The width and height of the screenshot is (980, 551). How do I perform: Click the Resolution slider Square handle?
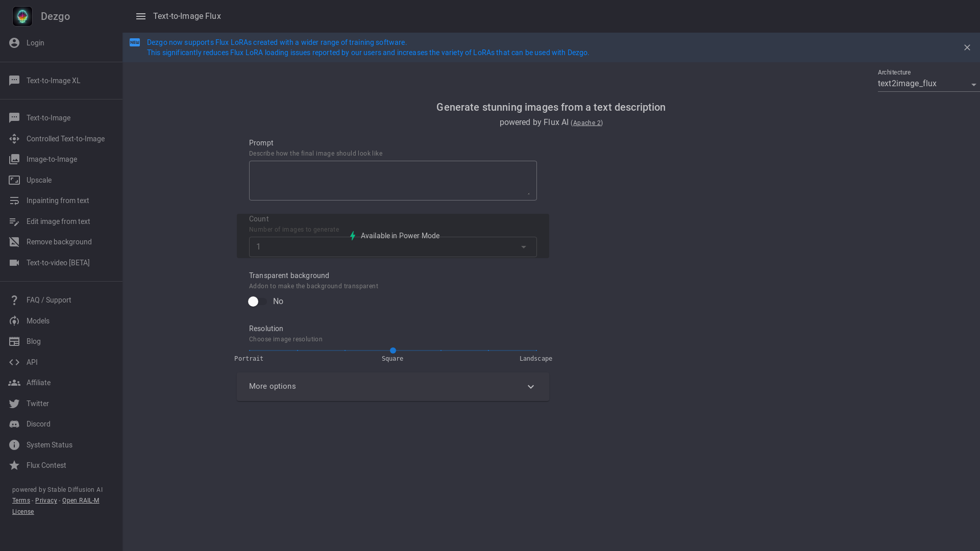(393, 350)
